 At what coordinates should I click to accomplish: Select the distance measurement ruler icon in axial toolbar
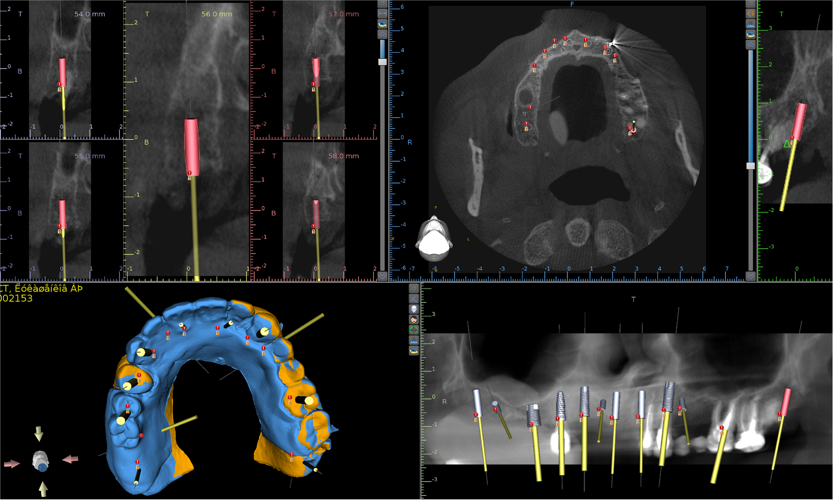382,13
